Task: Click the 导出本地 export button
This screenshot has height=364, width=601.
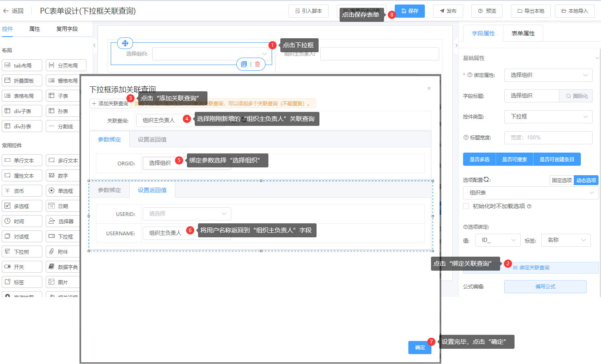Action: coord(531,11)
